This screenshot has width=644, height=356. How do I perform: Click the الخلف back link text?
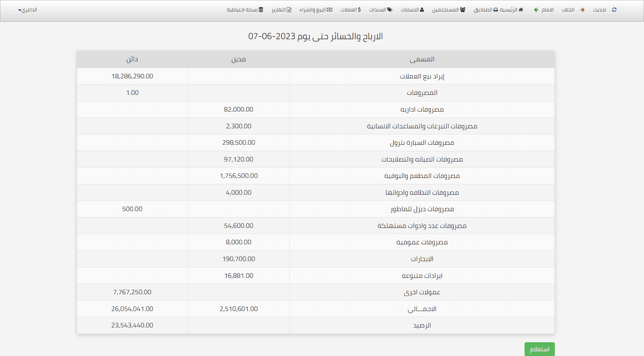click(568, 10)
